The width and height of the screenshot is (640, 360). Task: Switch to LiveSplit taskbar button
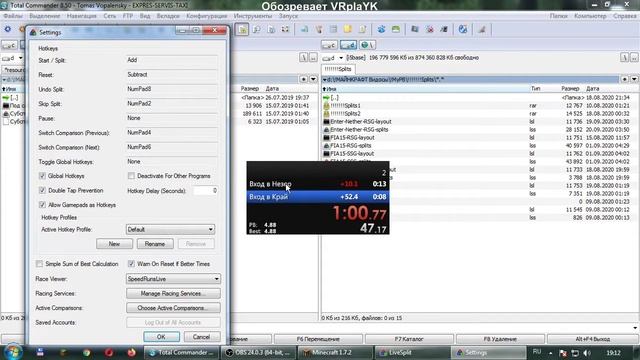coord(412,352)
